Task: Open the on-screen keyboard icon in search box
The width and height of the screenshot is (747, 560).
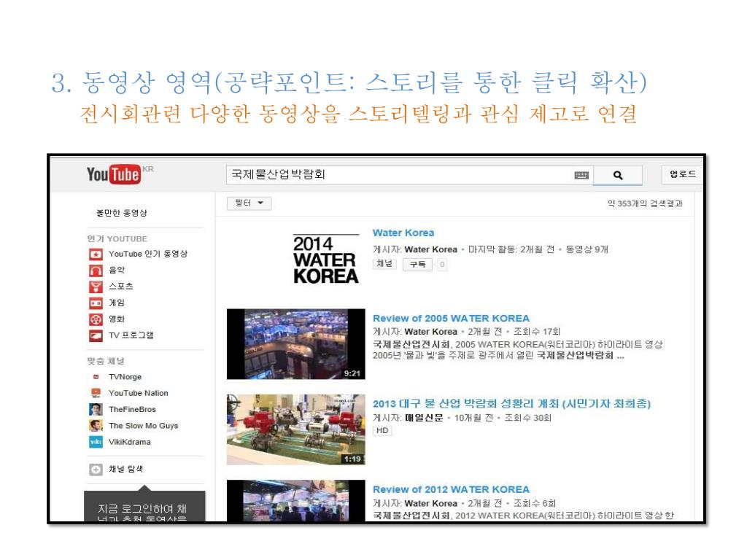Action: (581, 175)
